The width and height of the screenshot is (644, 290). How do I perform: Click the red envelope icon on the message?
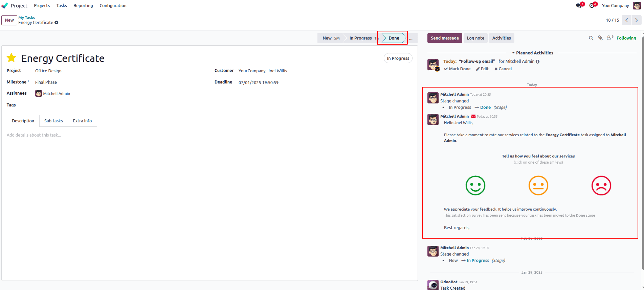tap(473, 116)
